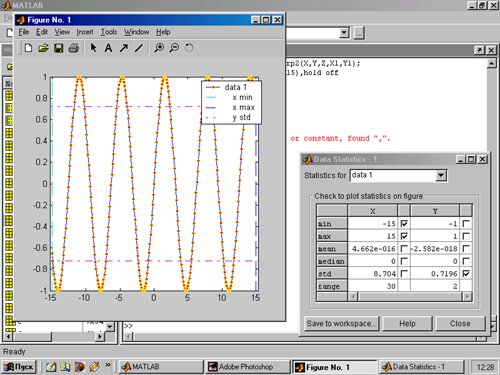Save figure with the floppy disk icon
Screen dimensions: 500x375
point(59,48)
